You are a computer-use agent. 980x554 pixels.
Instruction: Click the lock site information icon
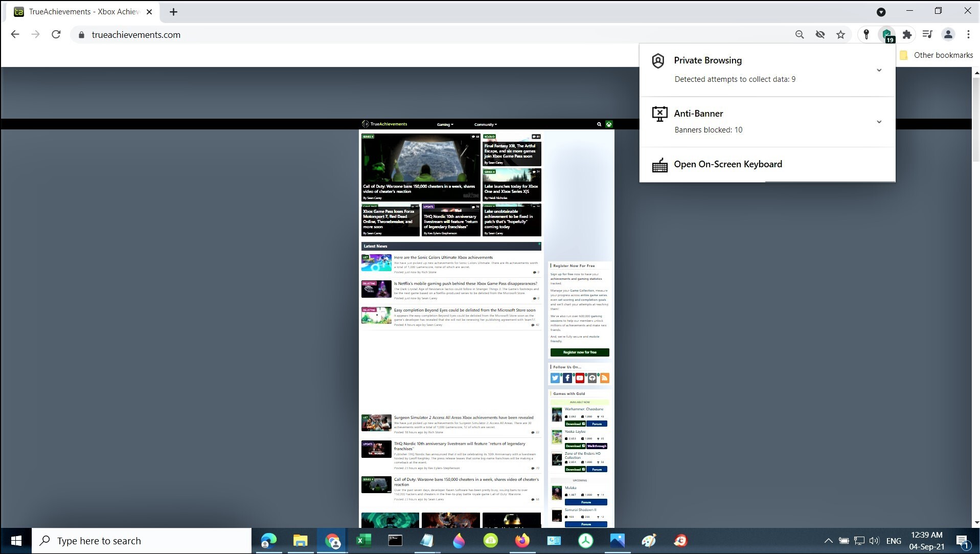(81, 35)
